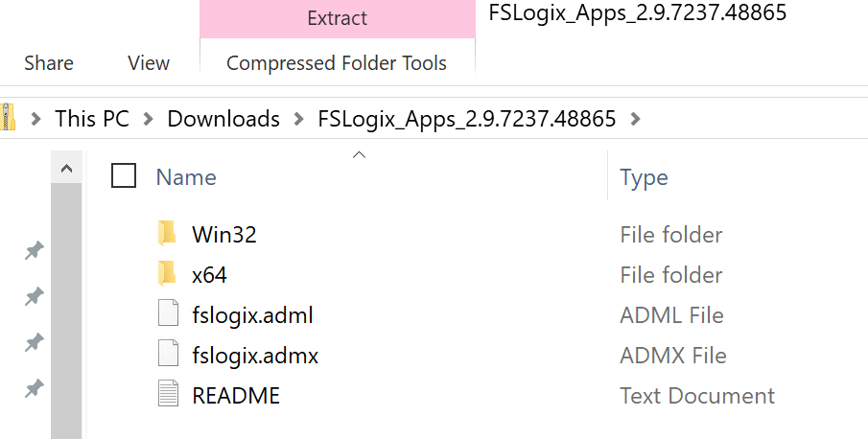Expand chevron after FSLogix_Apps breadcrumb
868x439 pixels.
pyautogui.click(x=636, y=119)
